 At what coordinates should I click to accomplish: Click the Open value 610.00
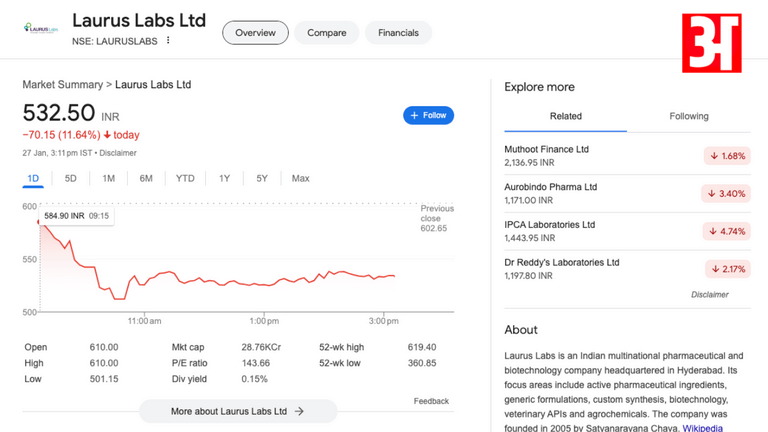click(104, 347)
